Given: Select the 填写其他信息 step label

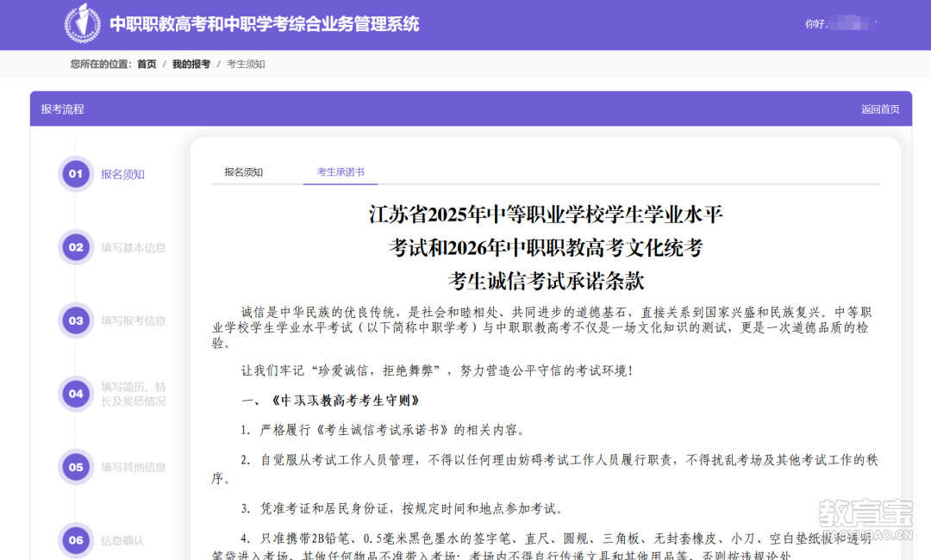Looking at the screenshot, I should pyautogui.click(x=133, y=468).
